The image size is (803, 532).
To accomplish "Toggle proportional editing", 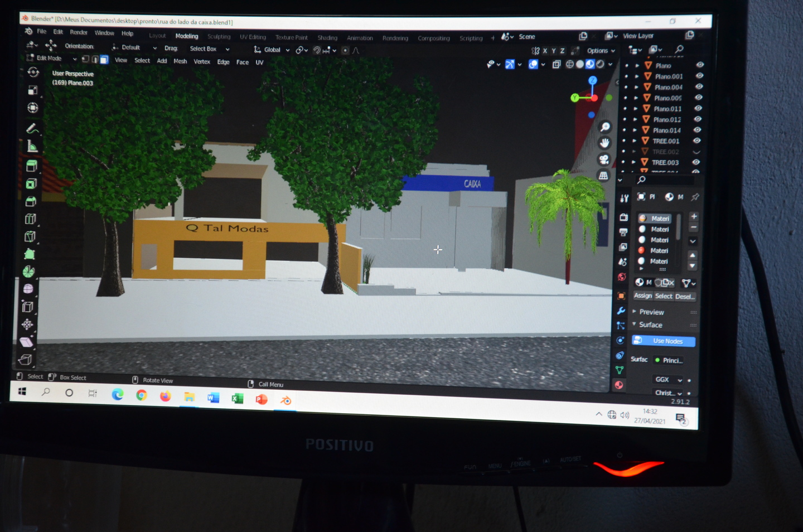I will [345, 50].
